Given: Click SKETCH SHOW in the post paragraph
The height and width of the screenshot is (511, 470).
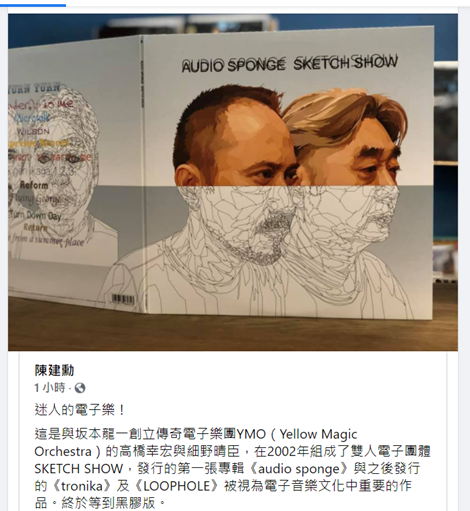Looking at the screenshot, I should pos(79,469).
